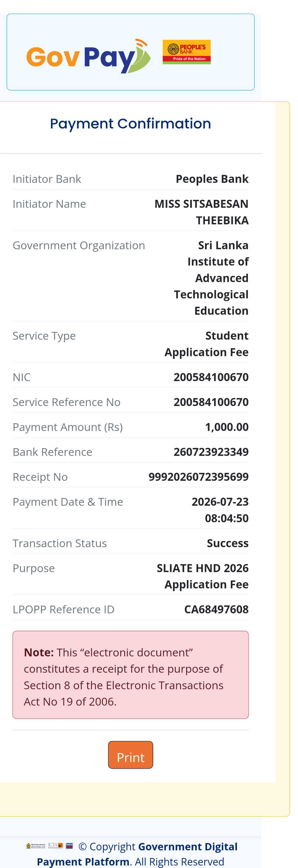Click the payment amount 1,000.00
The height and width of the screenshot is (868, 298).
click(x=227, y=427)
